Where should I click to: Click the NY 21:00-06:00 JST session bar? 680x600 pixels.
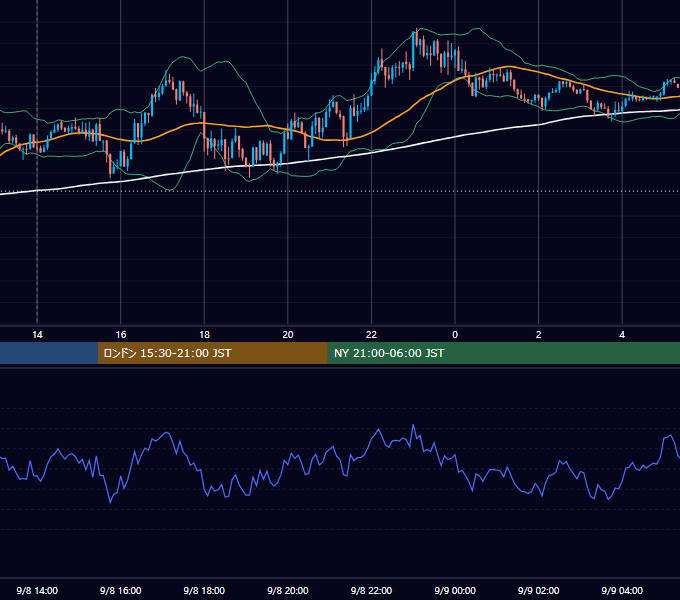pyautogui.click(x=503, y=353)
